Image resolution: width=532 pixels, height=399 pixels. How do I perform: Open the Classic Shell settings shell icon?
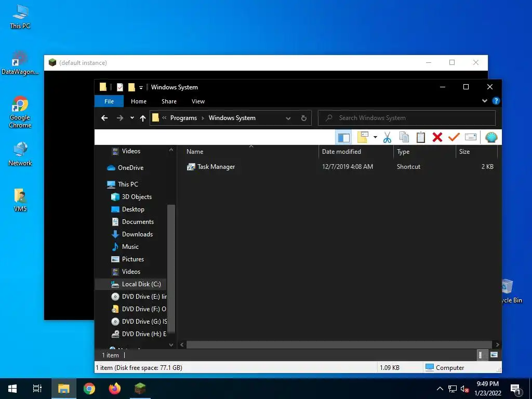coord(491,137)
